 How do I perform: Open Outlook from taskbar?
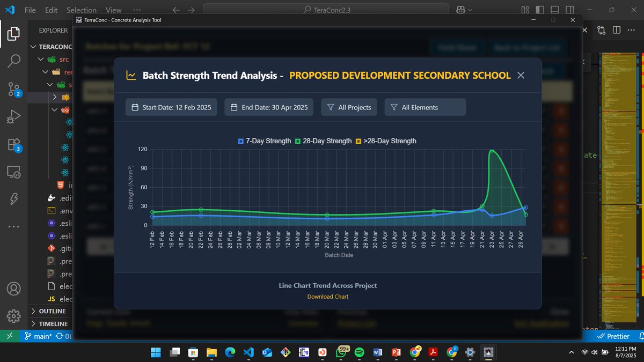click(x=267, y=352)
